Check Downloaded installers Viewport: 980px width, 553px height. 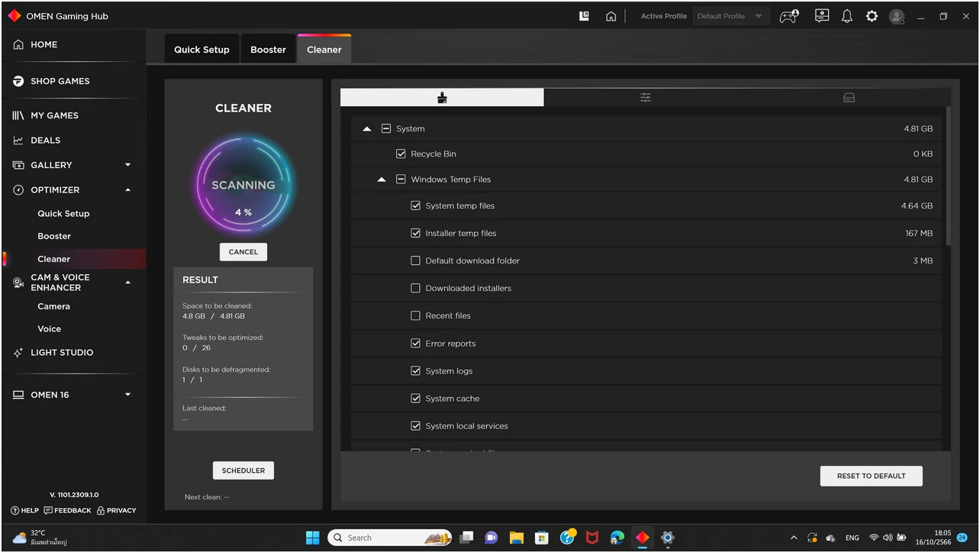click(x=416, y=288)
